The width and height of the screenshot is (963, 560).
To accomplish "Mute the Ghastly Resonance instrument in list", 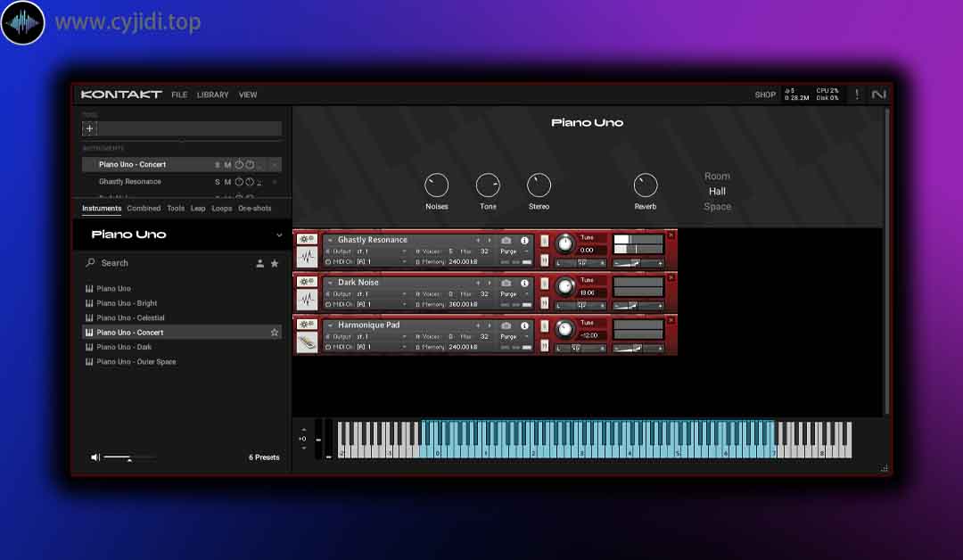I will coord(227,182).
